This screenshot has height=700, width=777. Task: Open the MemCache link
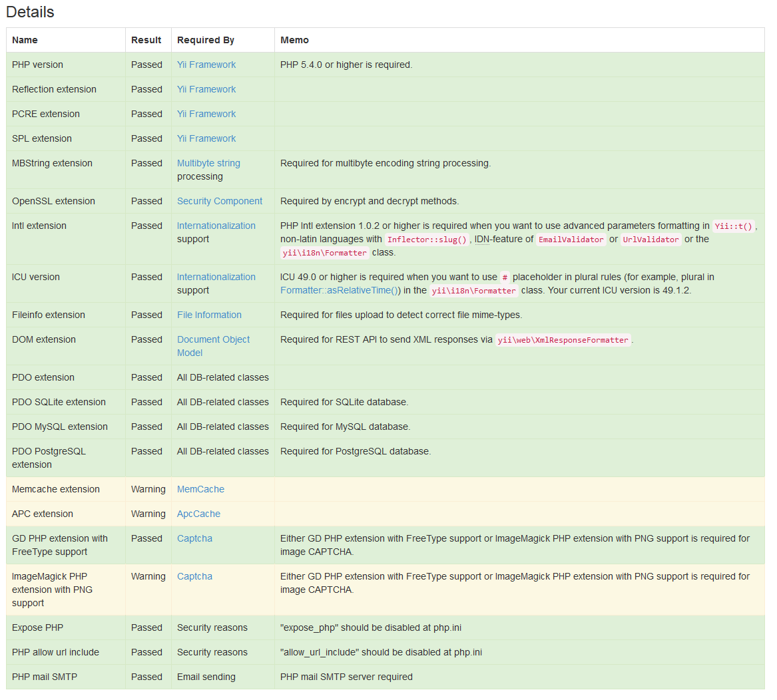click(x=200, y=489)
